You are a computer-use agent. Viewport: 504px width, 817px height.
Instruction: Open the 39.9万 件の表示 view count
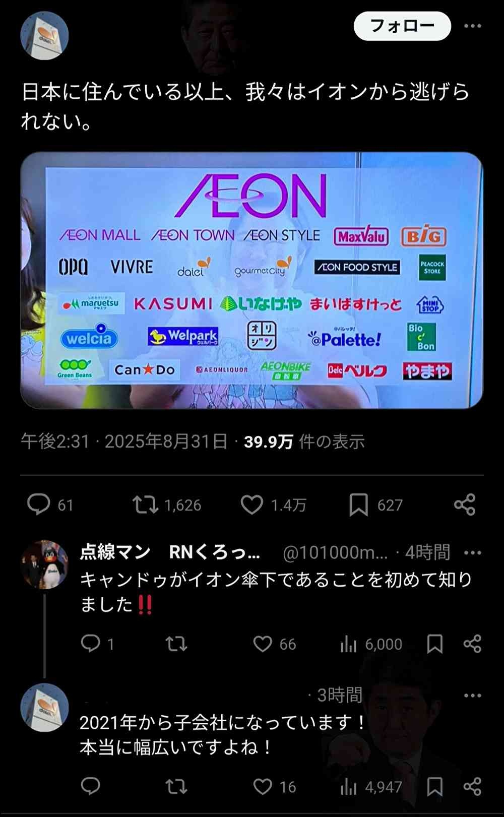click(304, 442)
